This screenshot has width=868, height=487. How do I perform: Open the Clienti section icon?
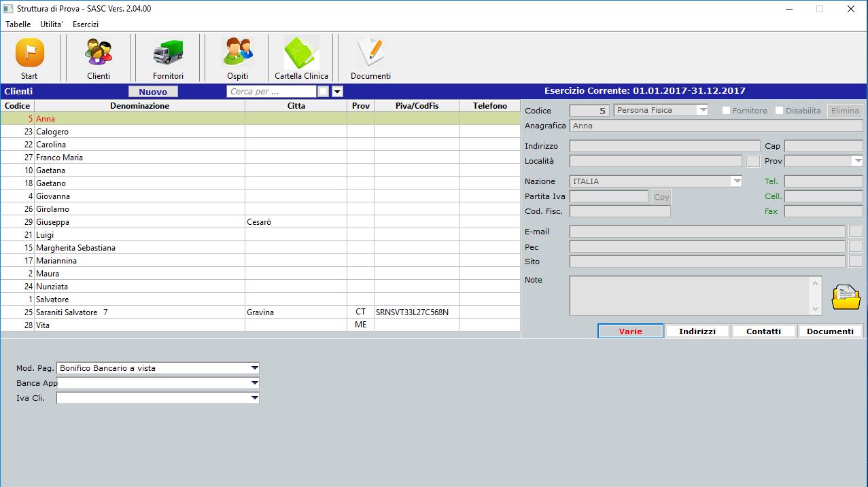coord(99,53)
